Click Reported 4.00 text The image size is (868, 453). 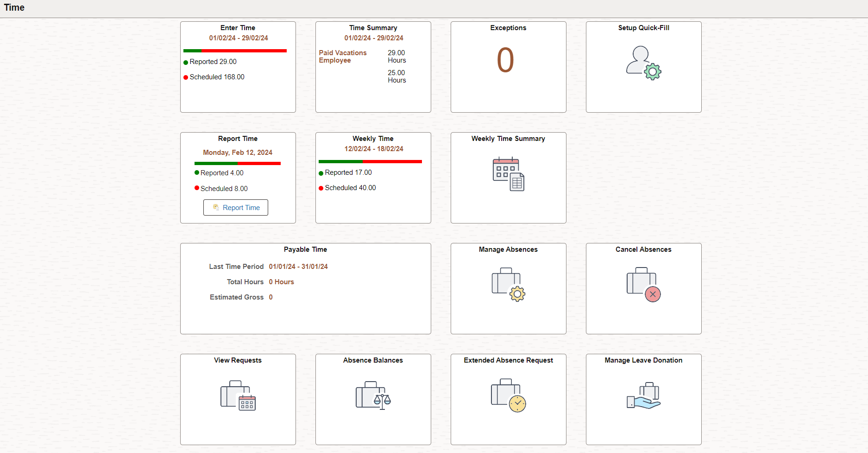point(222,173)
